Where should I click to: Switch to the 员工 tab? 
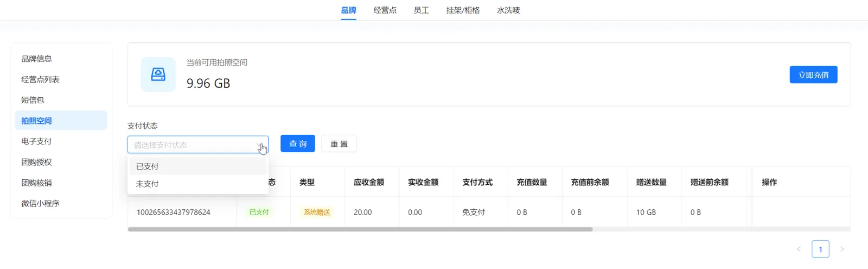point(421,10)
